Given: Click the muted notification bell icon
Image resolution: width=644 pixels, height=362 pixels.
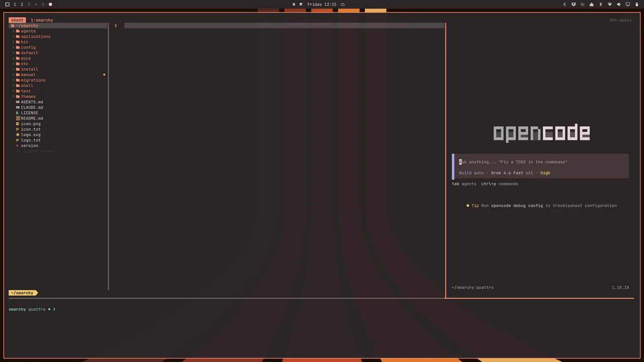Looking at the screenshot, I should pos(294,4).
